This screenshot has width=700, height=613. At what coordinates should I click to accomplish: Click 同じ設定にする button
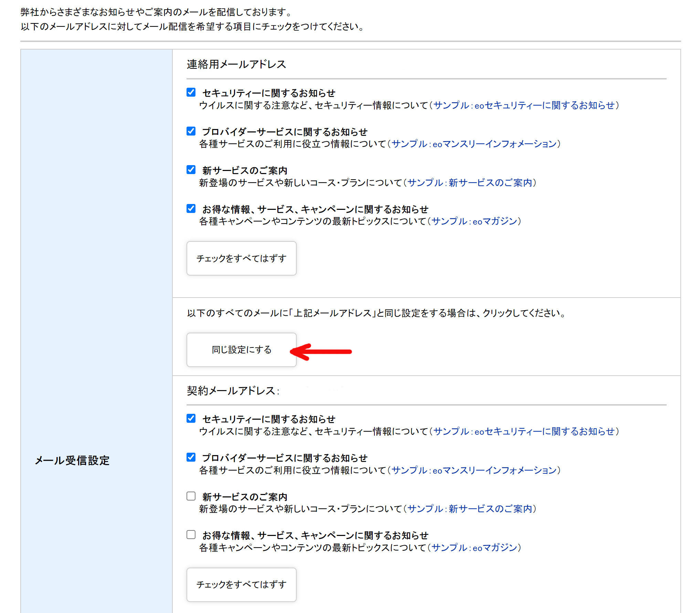click(241, 350)
